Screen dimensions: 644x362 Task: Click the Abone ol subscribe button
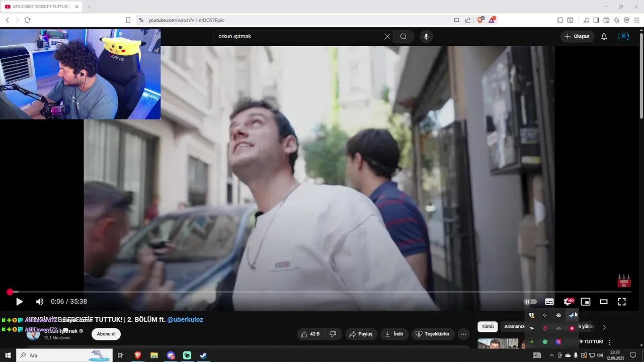tap(106, 334)
